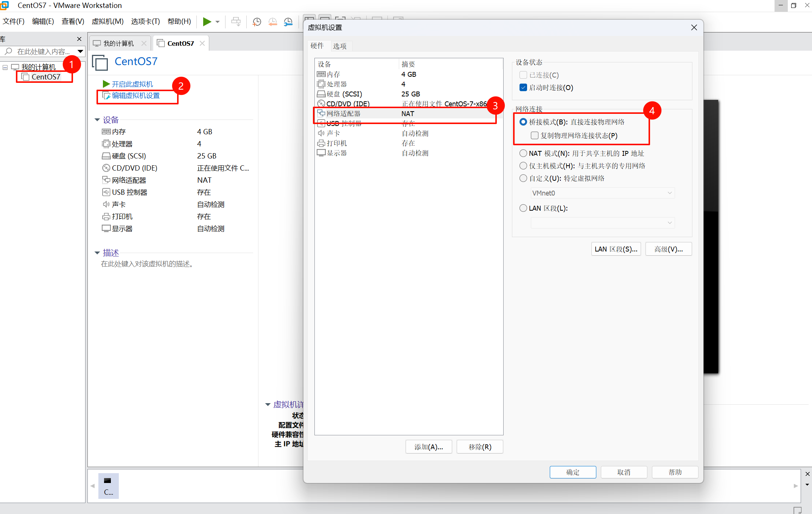Click the 确定 button
Screen dimensions: 812x514
coord(572,472)
